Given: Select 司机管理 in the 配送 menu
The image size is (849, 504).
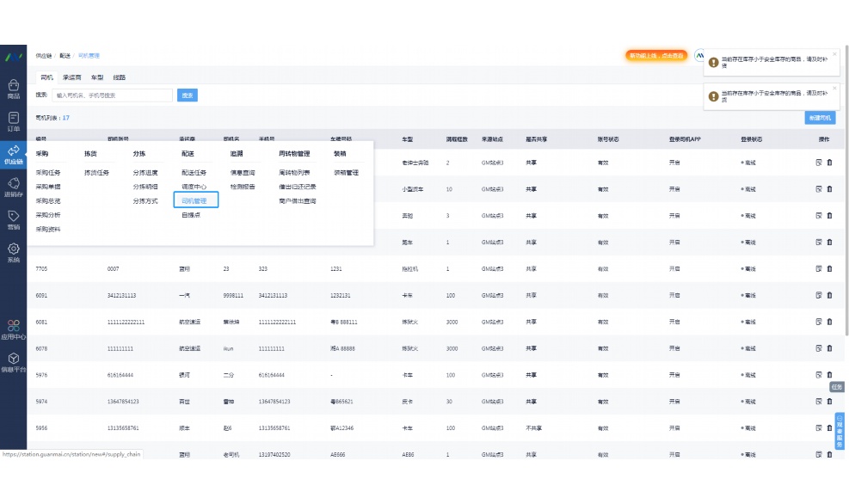Looking at the screenshot, I should [194, 200].
